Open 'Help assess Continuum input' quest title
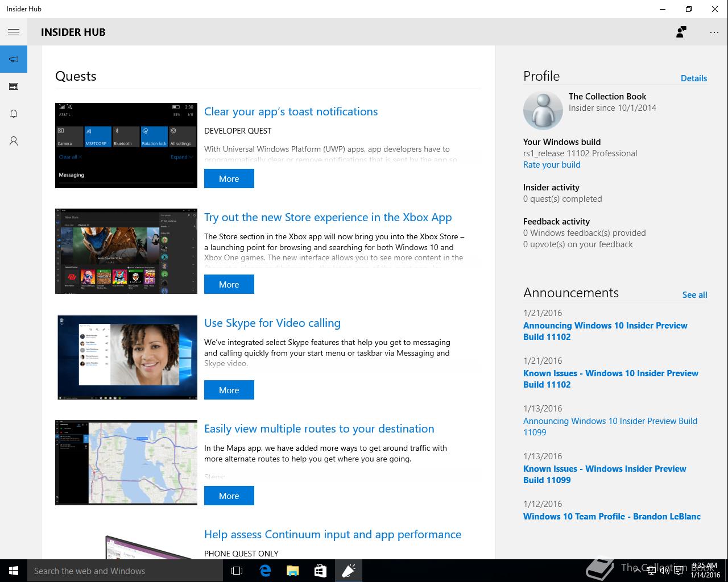The width and height of the screenshot is (728, 582). point(333,534)
